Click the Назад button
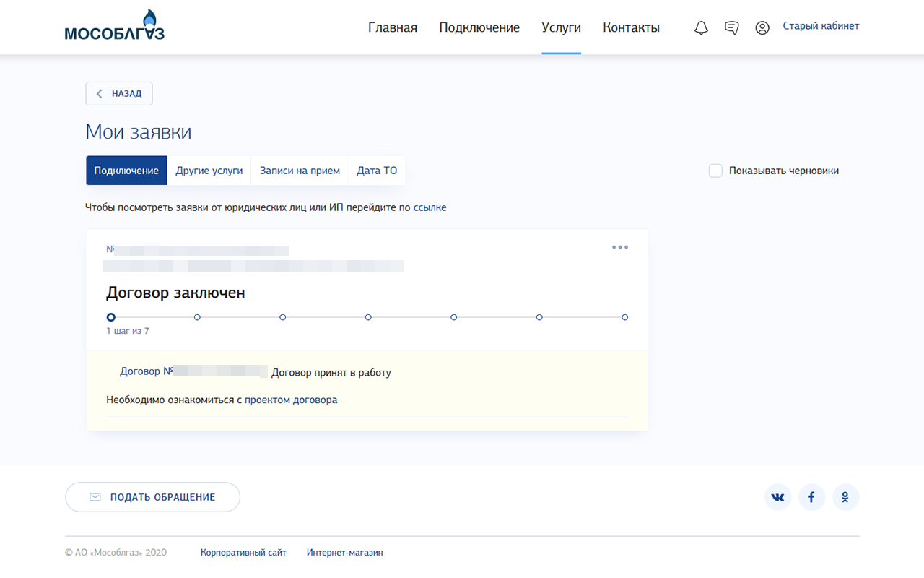Image resolution: width=924 pixels, height=578 pixels. tap(119, 93)
